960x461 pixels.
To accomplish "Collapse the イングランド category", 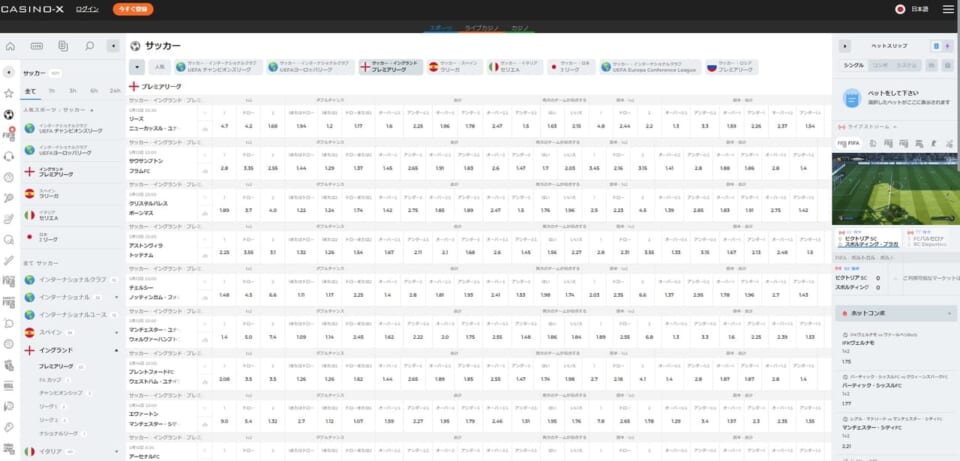I will click(x=116, y=350).
